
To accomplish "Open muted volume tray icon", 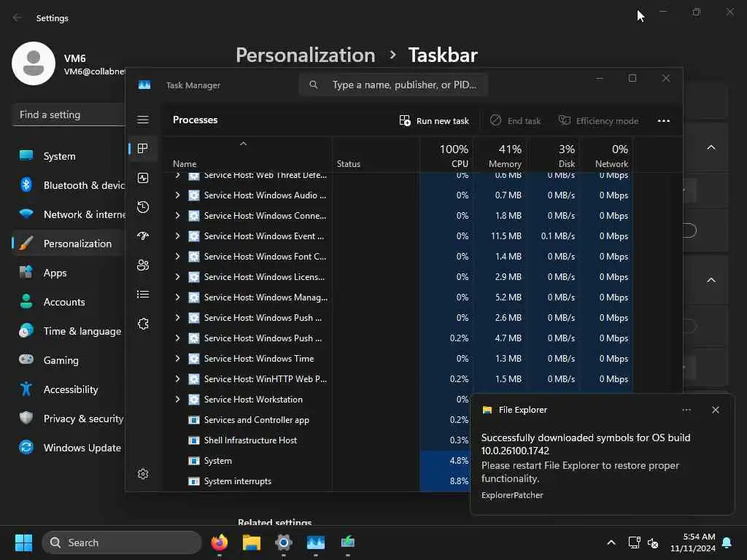I will coord(653,542).
